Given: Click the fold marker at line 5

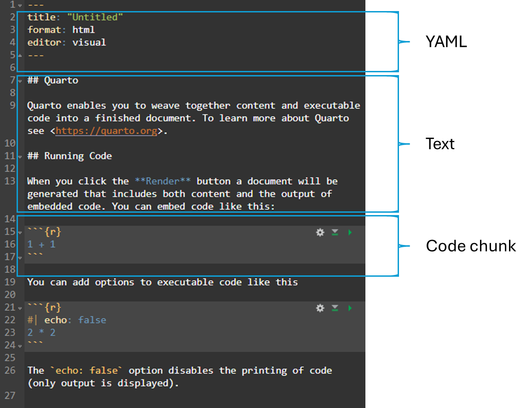Looking at the screenshot, I should click(20, 55).
